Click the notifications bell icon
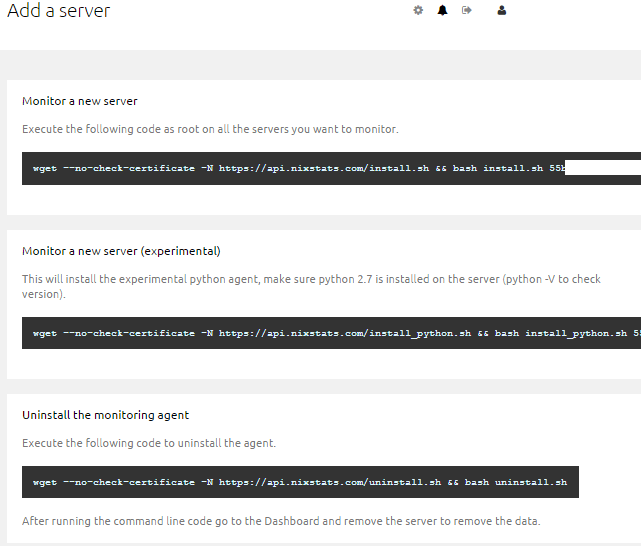 [x=442, y=11]
